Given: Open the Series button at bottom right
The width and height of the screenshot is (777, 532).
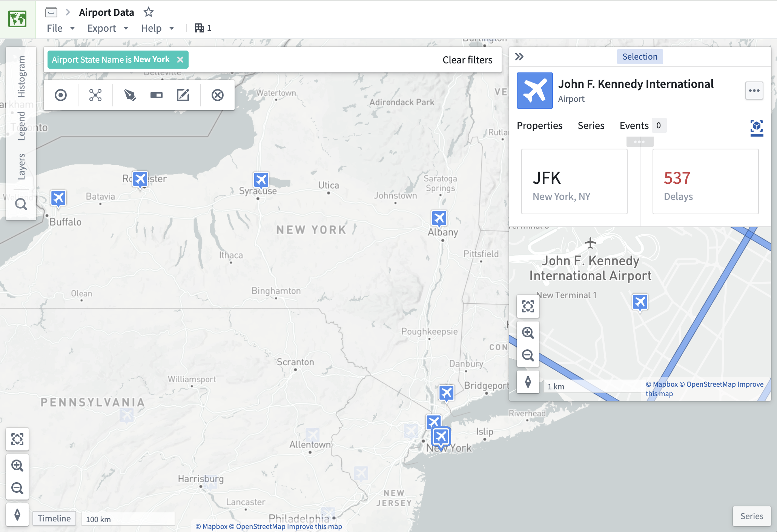Looking at the screenshot, I should (751, 516).
